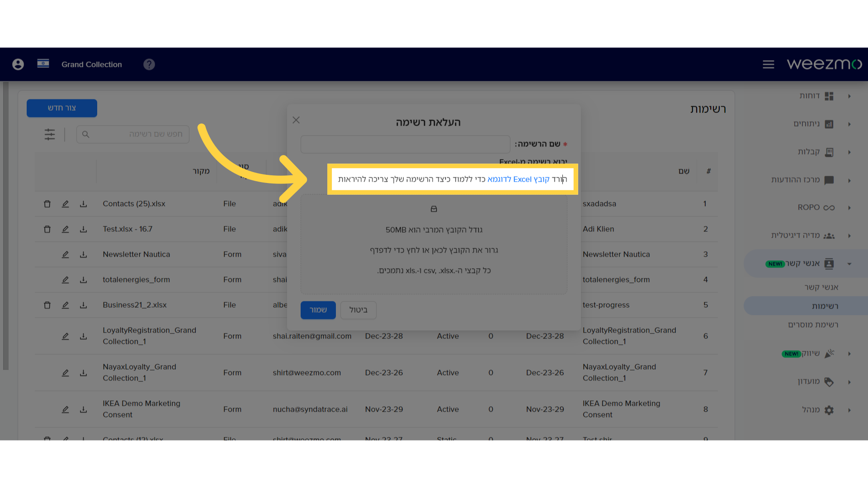Click the search magnifier icon
Image resolution: width=868 pixels, height=488 pixels.
point(86,134)
